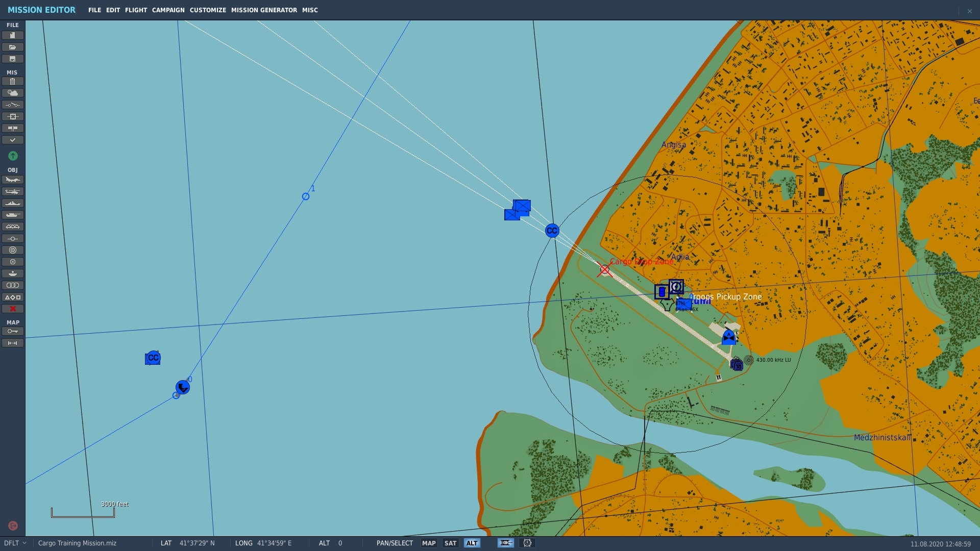
Task: Select the ship group tool
Action: pyautogui.click(x=13, y=204)
